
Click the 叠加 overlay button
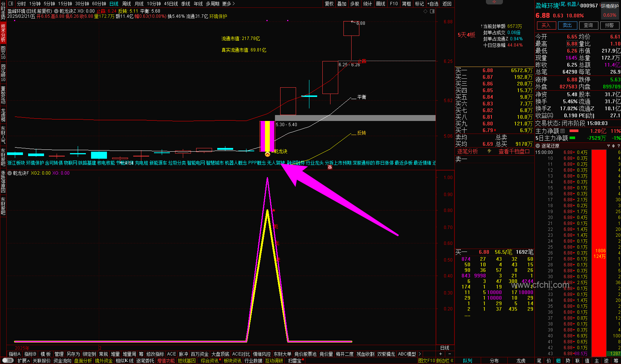coord(342,4)
